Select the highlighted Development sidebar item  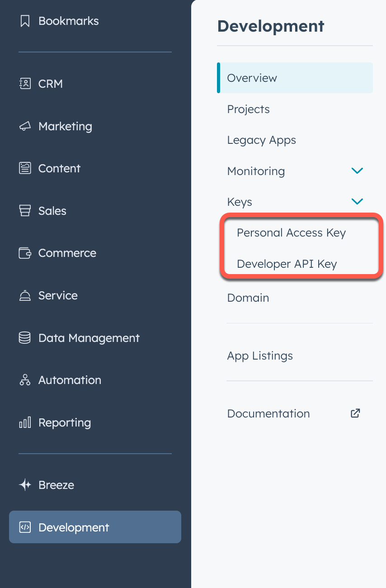pyautogui.click(x=95, y=527)
